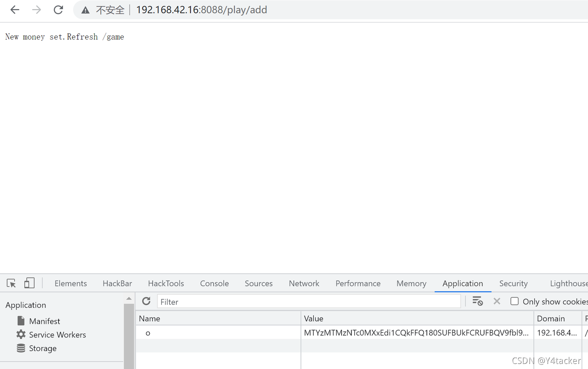Click the cookie Filter input
The image size is (588, 369).
309,302
